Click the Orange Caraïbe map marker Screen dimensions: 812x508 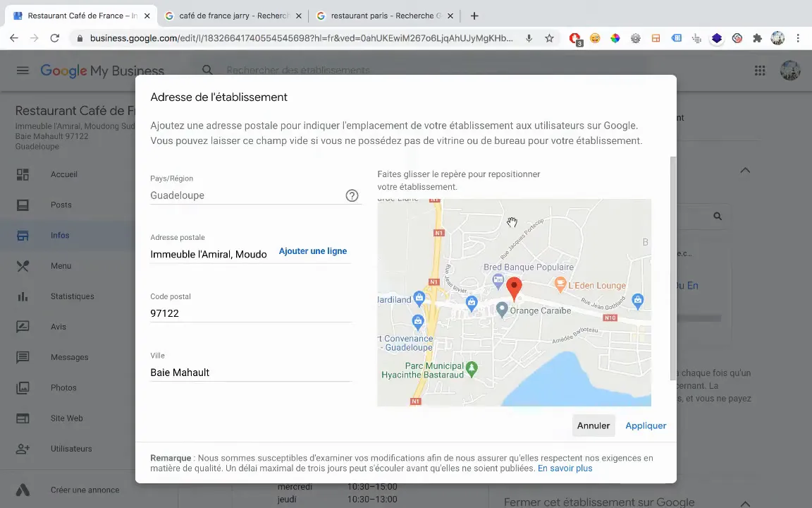point(501,310)
